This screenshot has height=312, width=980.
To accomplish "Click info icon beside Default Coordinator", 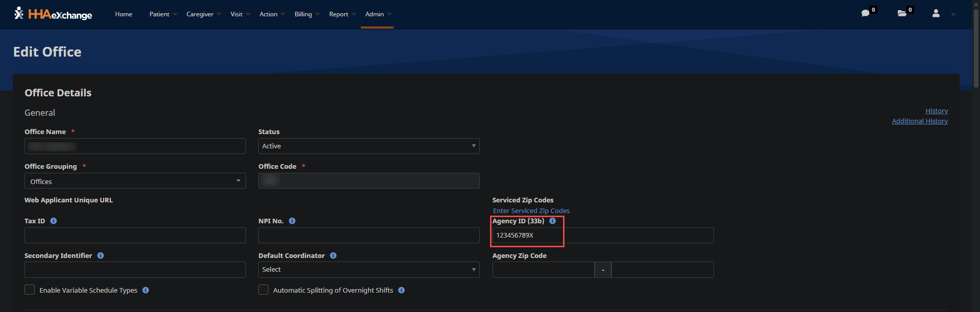I will tap(333, 255).
